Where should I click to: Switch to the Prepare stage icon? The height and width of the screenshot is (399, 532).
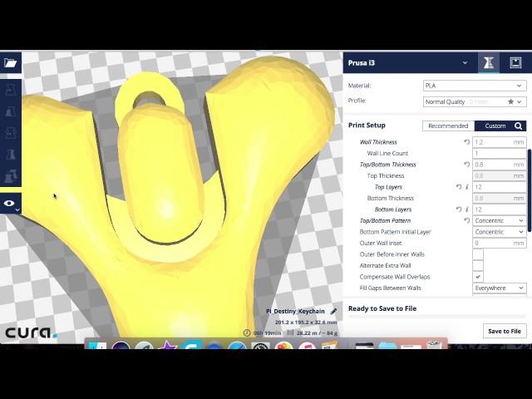(x=489, y=63)
